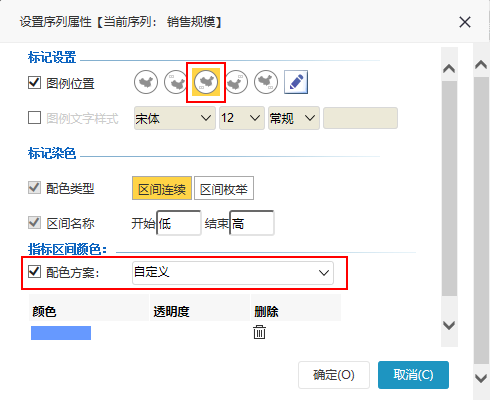Image resolution: width=490 pixels, height=400 pixels.
Task: Toggle the 图例位置 checkbox
Action: [x=34, y=83]
